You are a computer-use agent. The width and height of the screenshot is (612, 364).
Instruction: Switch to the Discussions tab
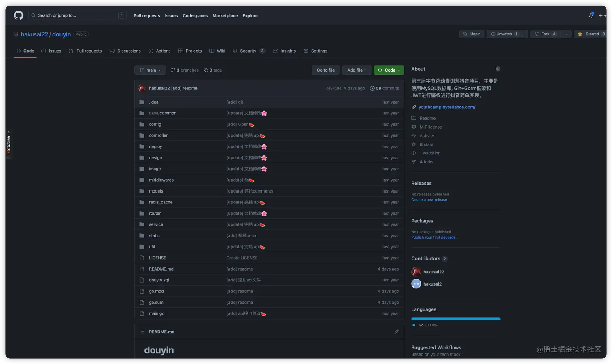[125, 51]
